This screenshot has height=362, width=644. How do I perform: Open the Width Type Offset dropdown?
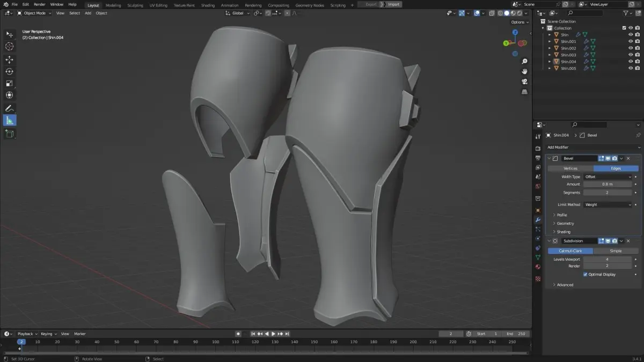[608, 176]
